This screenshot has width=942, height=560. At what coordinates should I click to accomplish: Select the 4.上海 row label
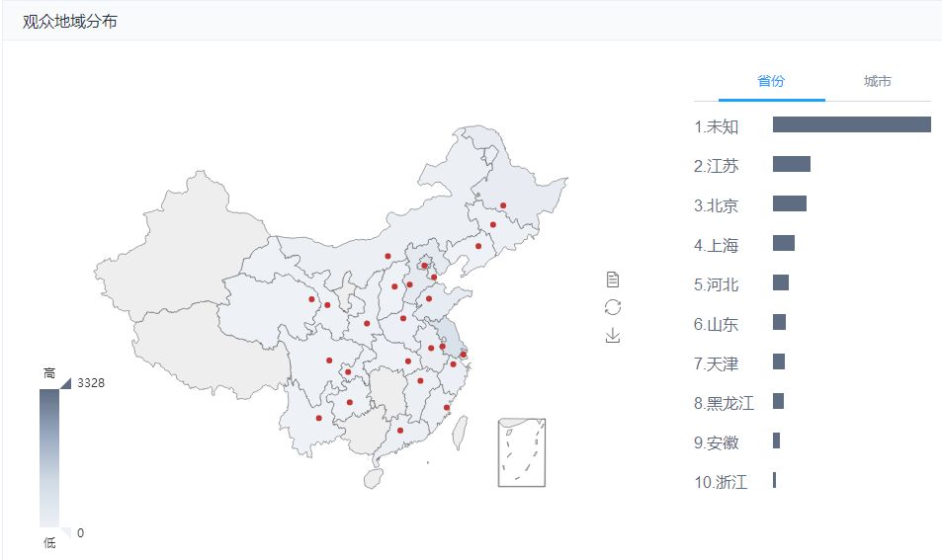tap(716, 246)
